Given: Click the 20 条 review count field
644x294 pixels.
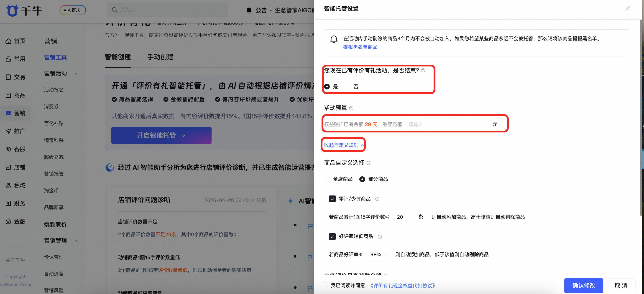Looking at the screenshot, I should [410, 217].
